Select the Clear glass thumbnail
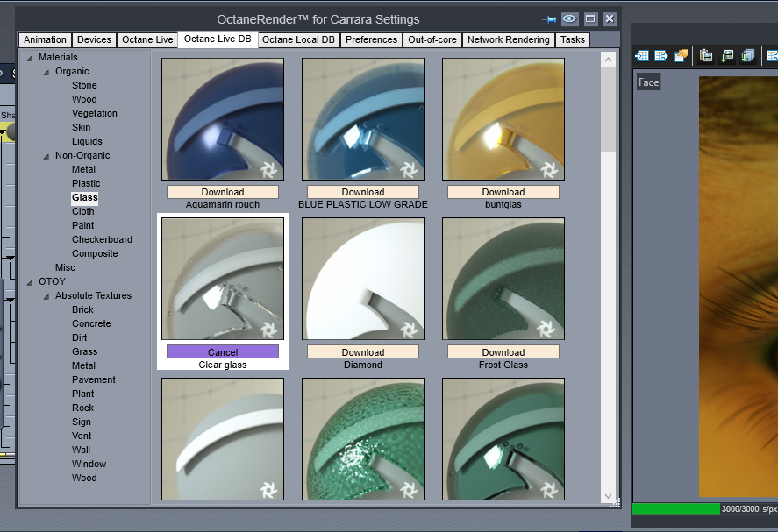This screenshot has height=532, width=778. pos(223,279)
